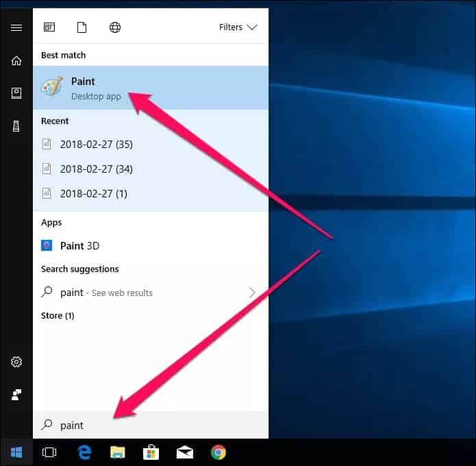Open recent file 2018-02-27 (34)
Image resolution: width=476 pixels, height=466 pixels.
151,169
